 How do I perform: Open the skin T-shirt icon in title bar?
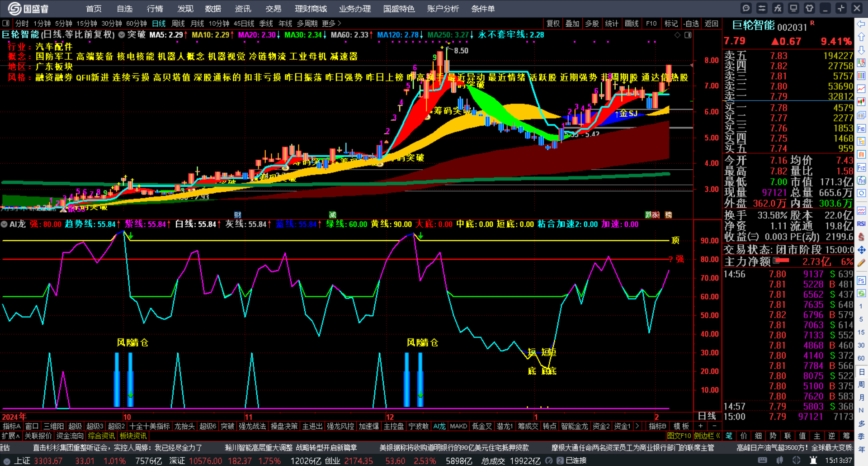pyautogui.click(x=809, y=8)
